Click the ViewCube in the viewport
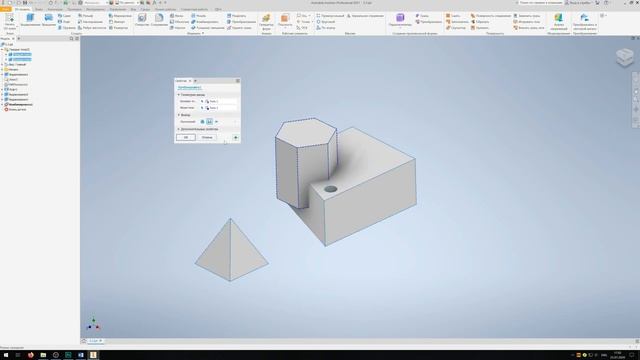 coord(624,57)
